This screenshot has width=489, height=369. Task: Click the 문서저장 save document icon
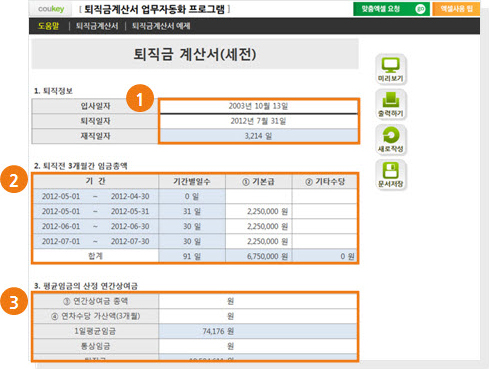(391, 174)
